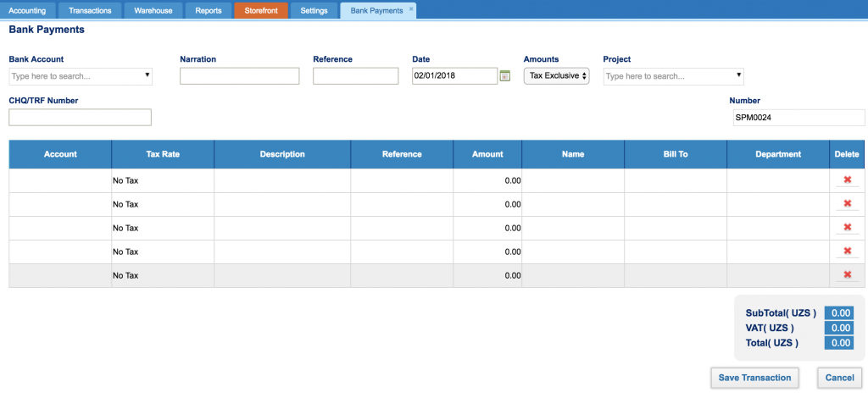The image size is (868, 398).
Task: Click No Tax in the third row
Action: [x=125, y=228]
